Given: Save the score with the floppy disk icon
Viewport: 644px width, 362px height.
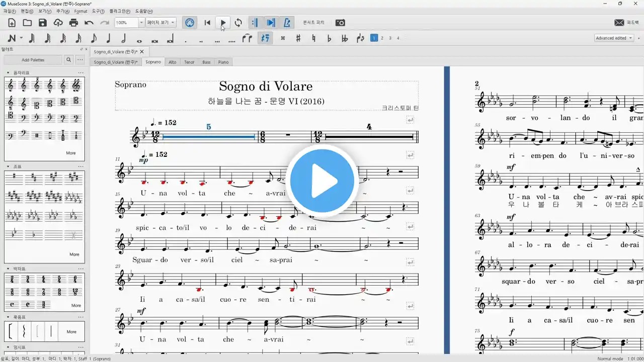Looking at the screenshot, I should 43,23.
